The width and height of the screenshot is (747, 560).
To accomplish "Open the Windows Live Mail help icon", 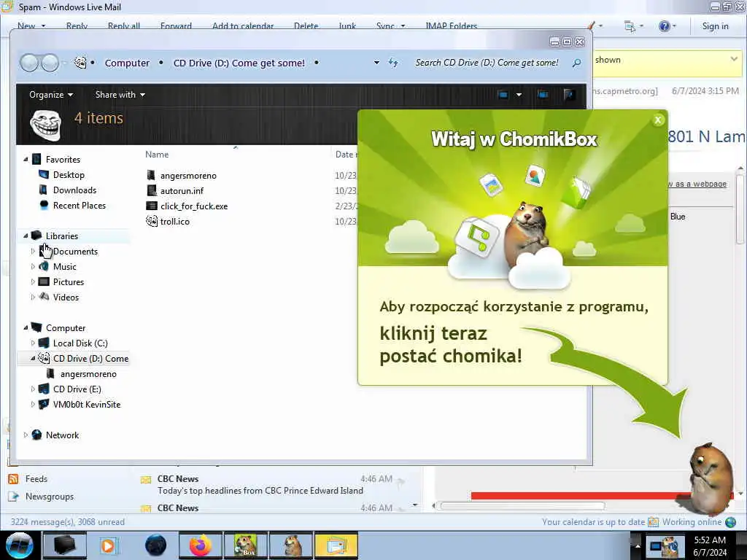I will pyautogui.click(x=664, y=26).
